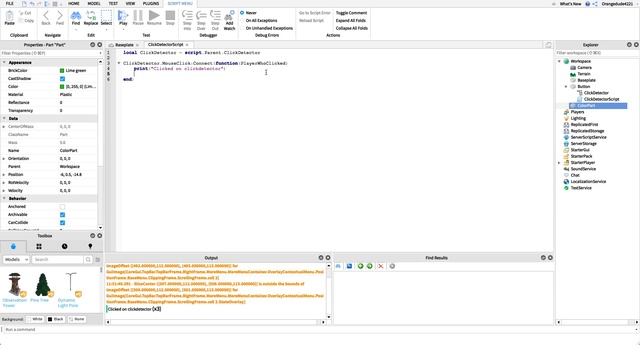
Task: Toggle the Anchored checkbox
Action: coord(62,207)
